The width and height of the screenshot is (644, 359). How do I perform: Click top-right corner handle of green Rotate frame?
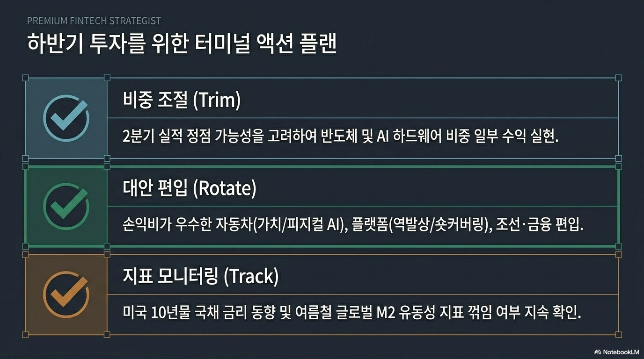click(618, 166)
